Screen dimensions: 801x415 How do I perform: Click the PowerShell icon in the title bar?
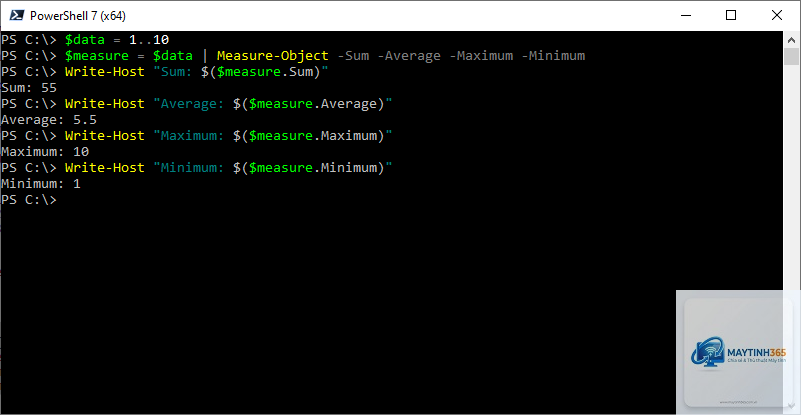tap(16, 15)
